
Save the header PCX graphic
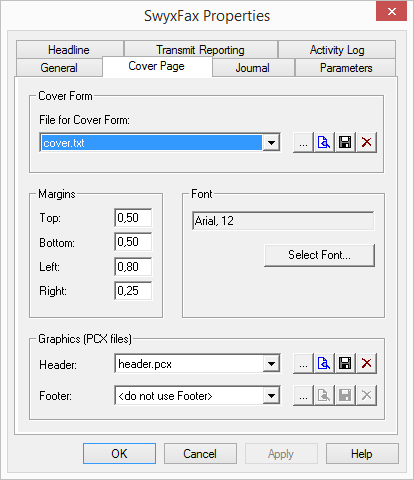[x=345, y=363]
